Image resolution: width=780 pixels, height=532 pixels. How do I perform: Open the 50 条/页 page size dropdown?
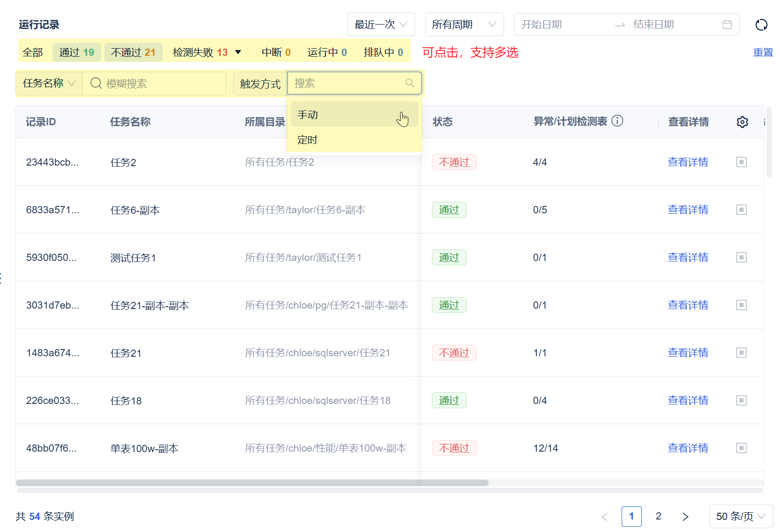[741, 517]
